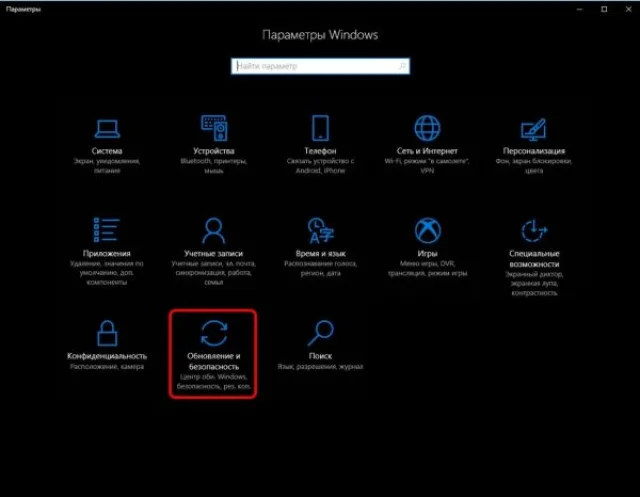Click the Телефон label
Image resolution: width=640 pixels, height=497 pixels.
(320, 151)
